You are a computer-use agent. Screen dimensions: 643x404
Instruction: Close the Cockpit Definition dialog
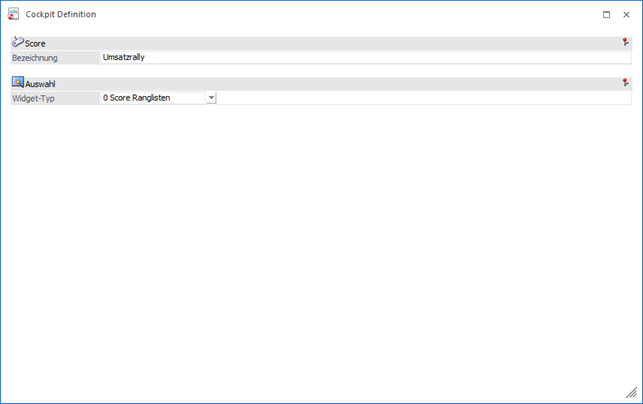pos(626,15)
